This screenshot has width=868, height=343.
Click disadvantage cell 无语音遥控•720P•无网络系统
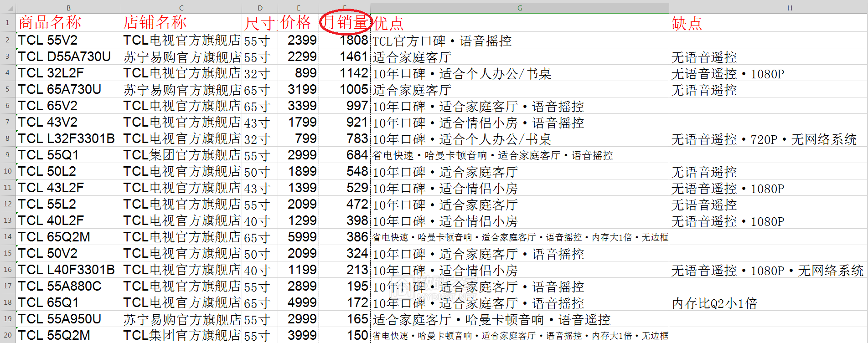[769, 138]
